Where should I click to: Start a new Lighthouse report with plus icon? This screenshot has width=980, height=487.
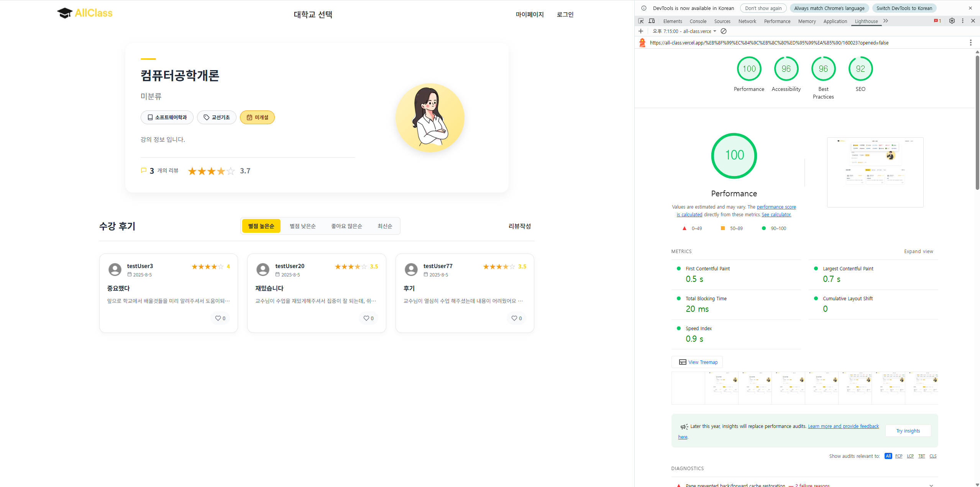(x=641, y=31)
